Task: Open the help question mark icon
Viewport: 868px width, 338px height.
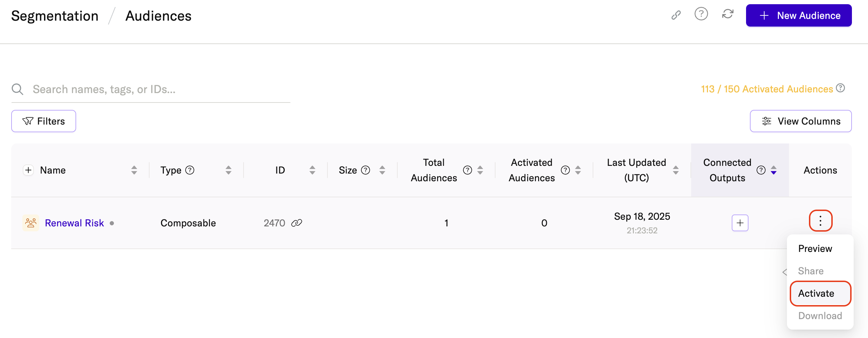Action: click(x=701, y=14)
